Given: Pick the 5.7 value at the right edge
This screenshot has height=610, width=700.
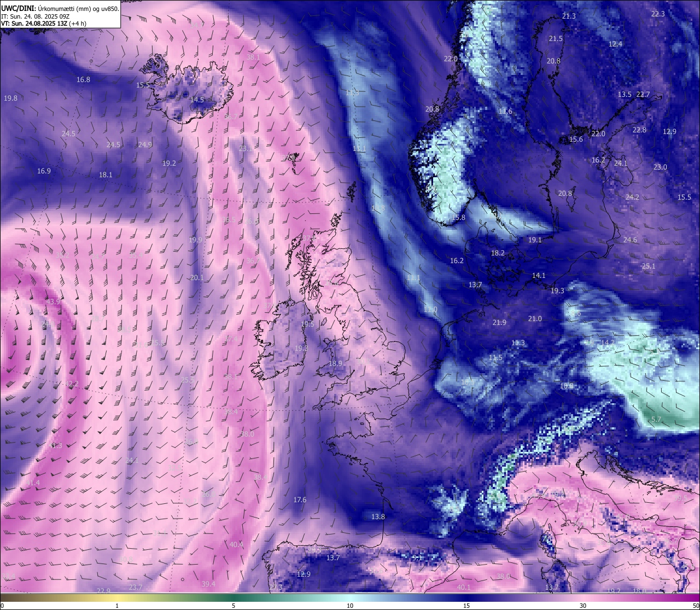Looking at the screenshot, I should coord(656,419).
